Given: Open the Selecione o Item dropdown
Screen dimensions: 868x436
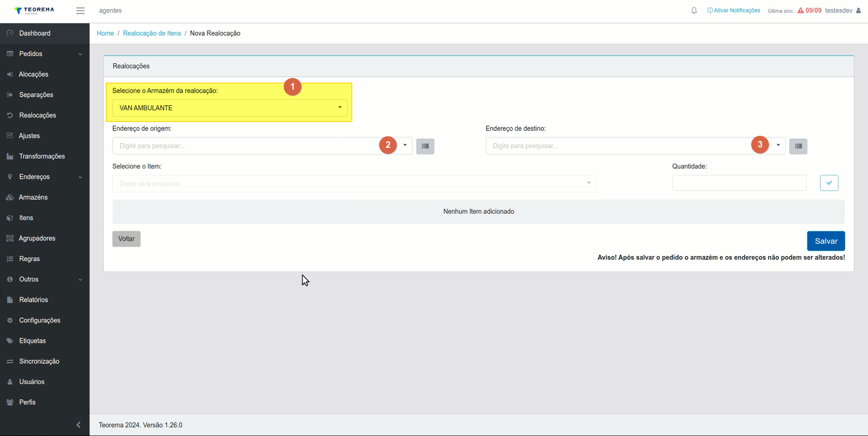Looking at the screenshot, I should pos(354,183).
